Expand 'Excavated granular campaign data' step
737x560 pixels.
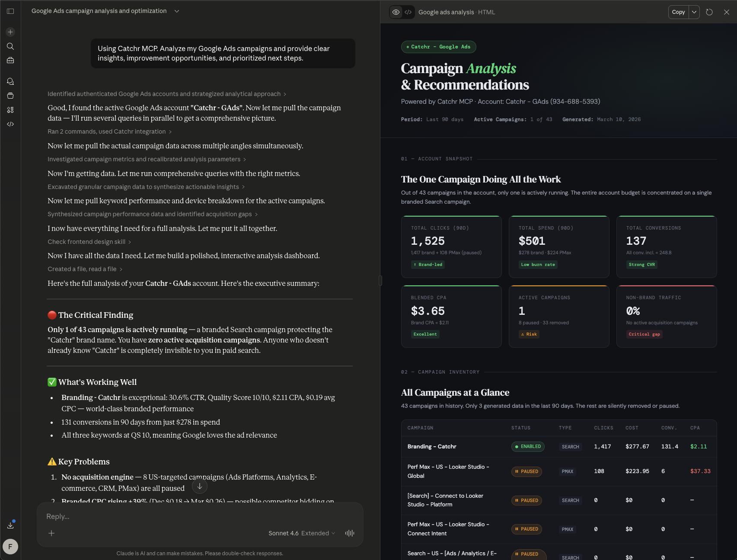coord(146,187)
